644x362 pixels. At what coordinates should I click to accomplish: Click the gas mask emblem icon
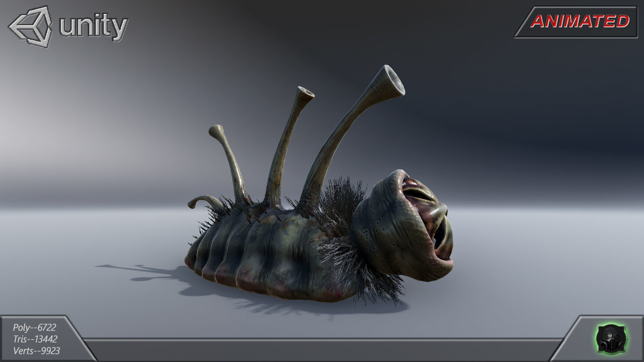point(611,338)
